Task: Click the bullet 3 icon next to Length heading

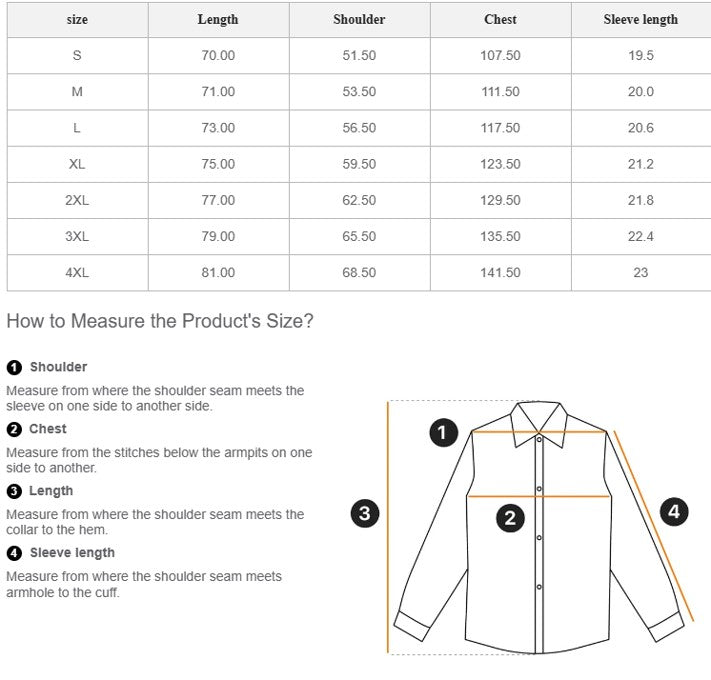Action: coord(14,491)
